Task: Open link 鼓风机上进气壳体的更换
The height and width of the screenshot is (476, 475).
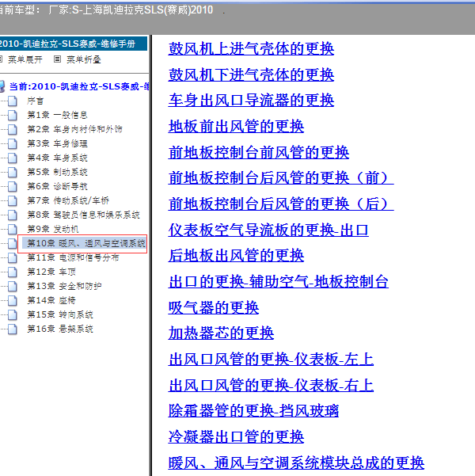Action: coord(251,49)
